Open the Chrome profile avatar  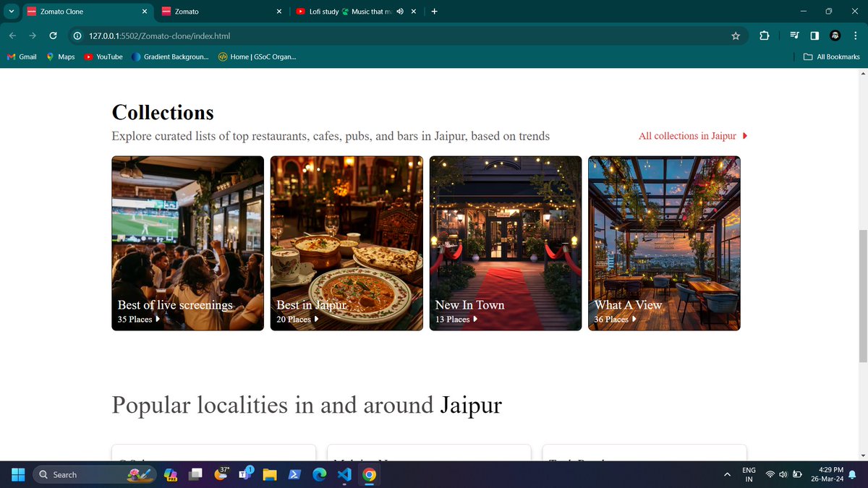click(x=835, y=35)
